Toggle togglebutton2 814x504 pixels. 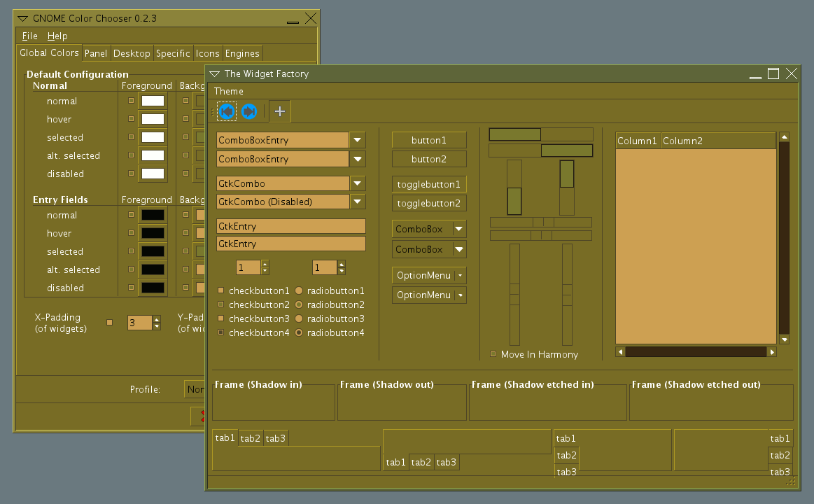[429, 203]
